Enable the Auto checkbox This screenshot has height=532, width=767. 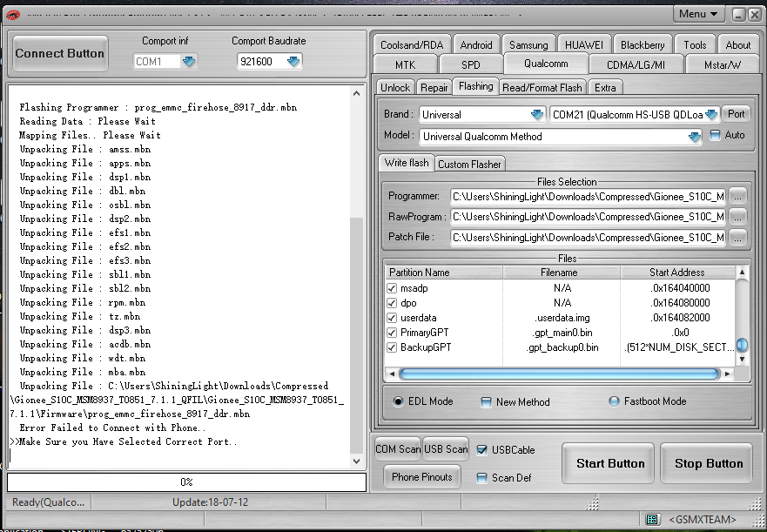click(x=715, y=135)
